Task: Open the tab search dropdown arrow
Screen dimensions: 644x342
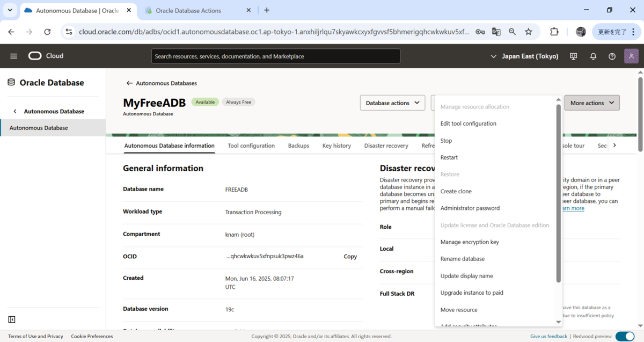Action: pos(10,10)
